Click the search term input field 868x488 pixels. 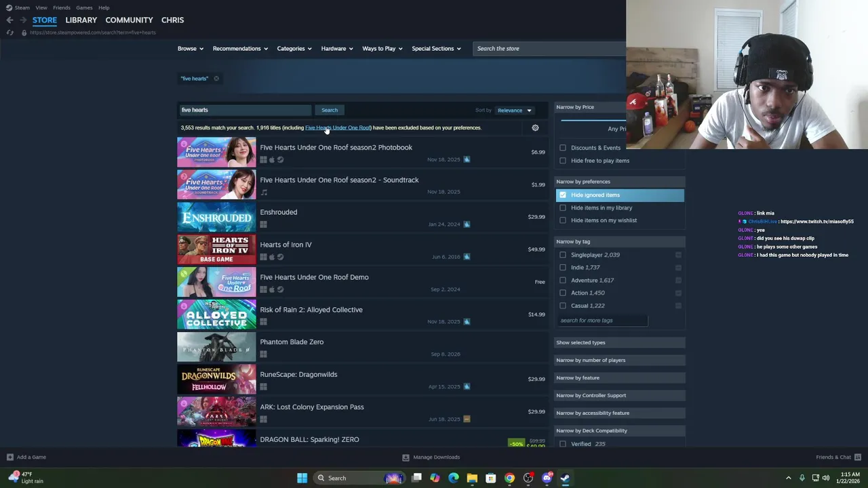point(244,110)
